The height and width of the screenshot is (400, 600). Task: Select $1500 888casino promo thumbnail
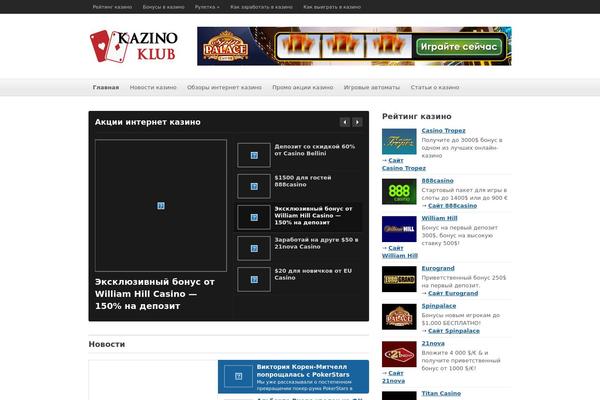254,186
